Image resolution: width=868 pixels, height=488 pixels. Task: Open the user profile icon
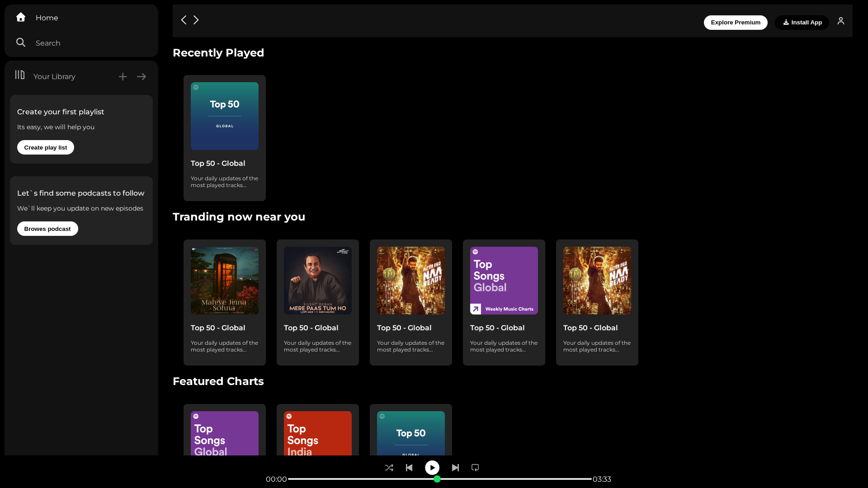tap(841, 21)
